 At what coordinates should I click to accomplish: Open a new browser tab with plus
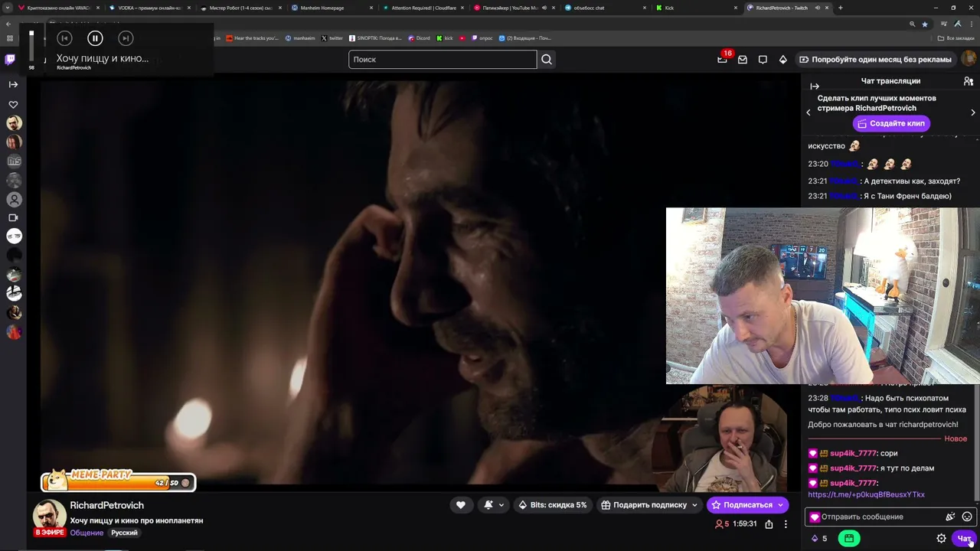click(840, 8)
